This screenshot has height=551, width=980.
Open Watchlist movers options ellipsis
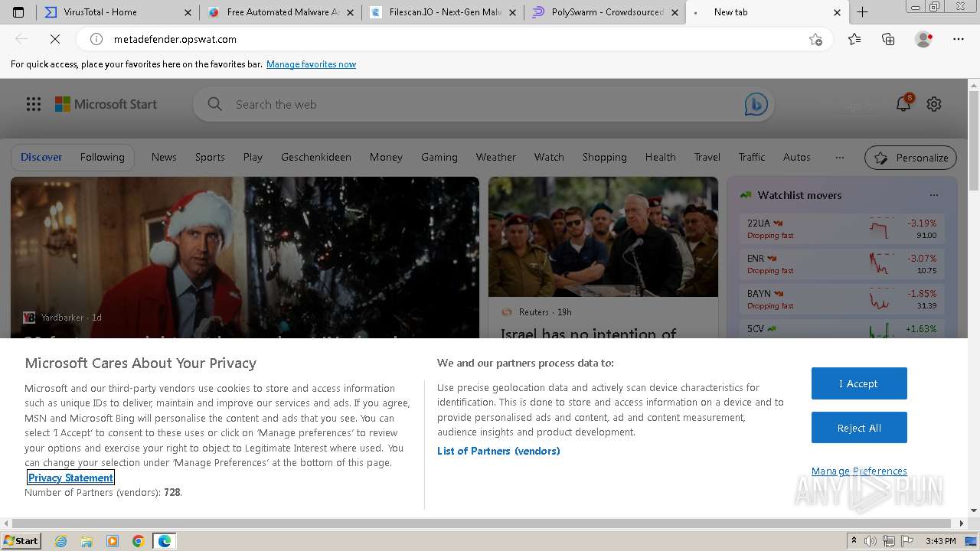coord(933,195)
